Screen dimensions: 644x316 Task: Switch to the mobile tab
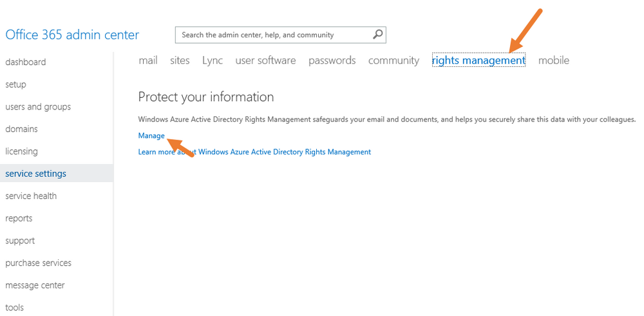[x=554, y=60]
